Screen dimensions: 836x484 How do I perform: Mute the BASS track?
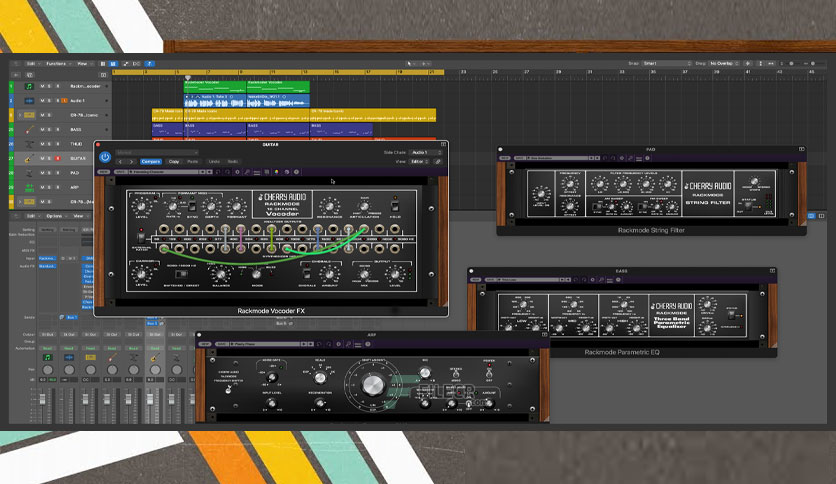(x=43, y=130)
